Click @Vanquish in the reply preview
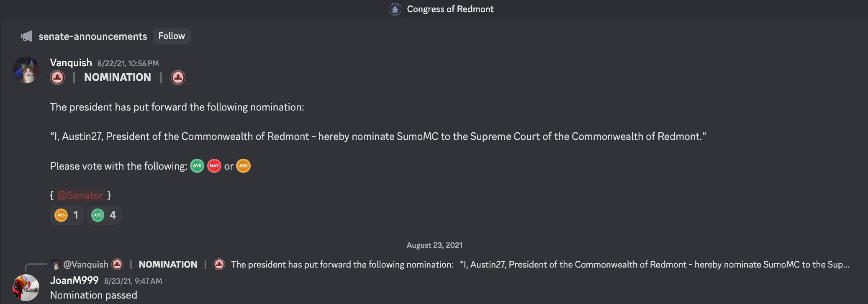This screenshot has width=868, height=304. click(86, 265)
